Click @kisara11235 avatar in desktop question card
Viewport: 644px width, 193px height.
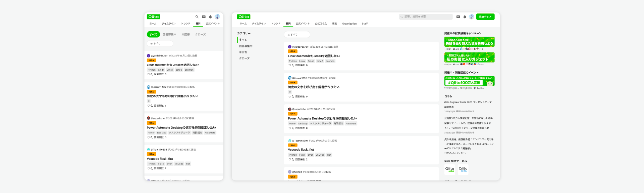click(x=290, y=78)
